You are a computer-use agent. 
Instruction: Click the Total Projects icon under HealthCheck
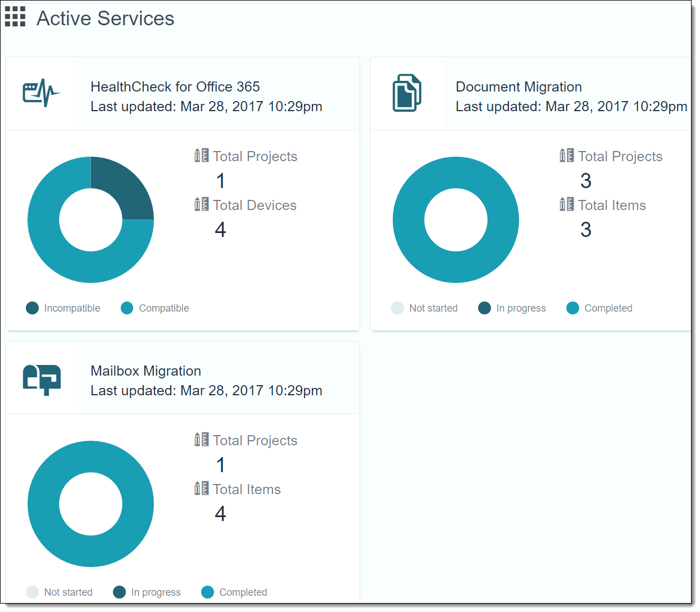point(201,156)
